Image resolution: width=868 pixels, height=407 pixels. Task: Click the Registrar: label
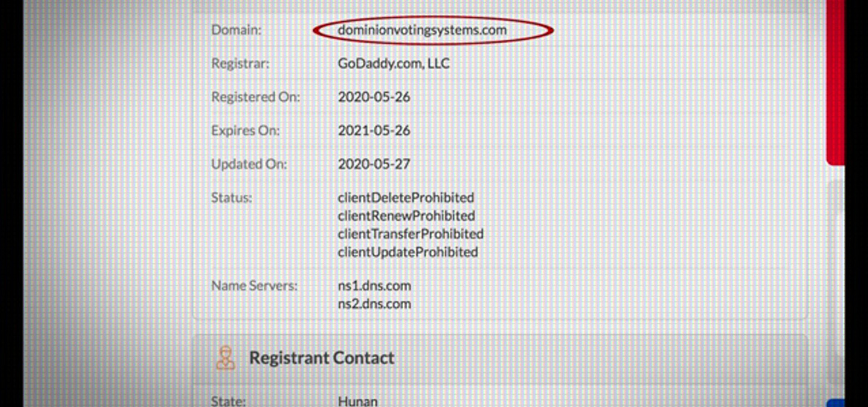[240, 64]
